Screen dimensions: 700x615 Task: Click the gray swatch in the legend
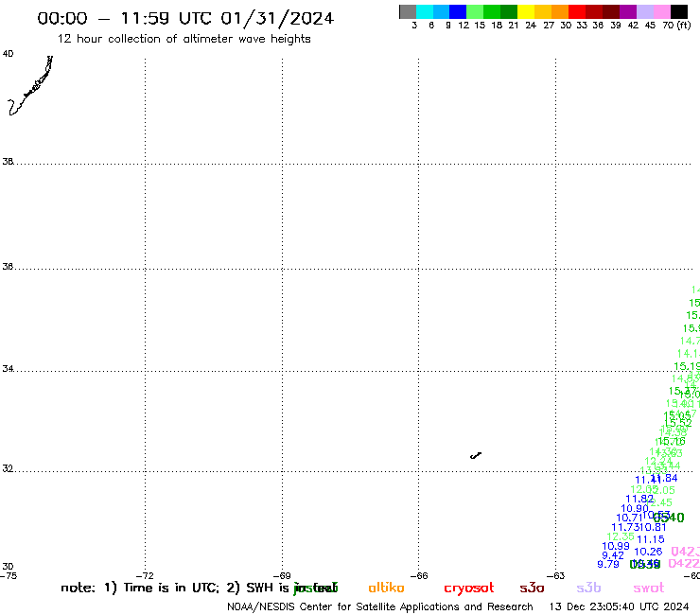pyautogui.click(x=408, y=11)
